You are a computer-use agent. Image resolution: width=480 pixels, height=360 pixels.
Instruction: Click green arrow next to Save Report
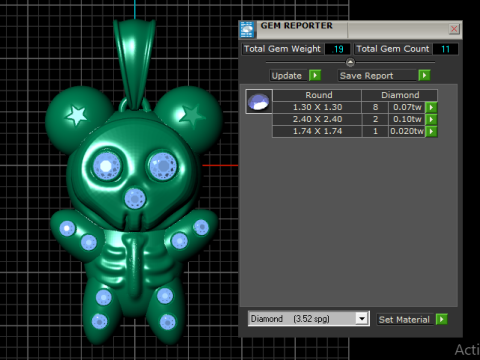424,75
